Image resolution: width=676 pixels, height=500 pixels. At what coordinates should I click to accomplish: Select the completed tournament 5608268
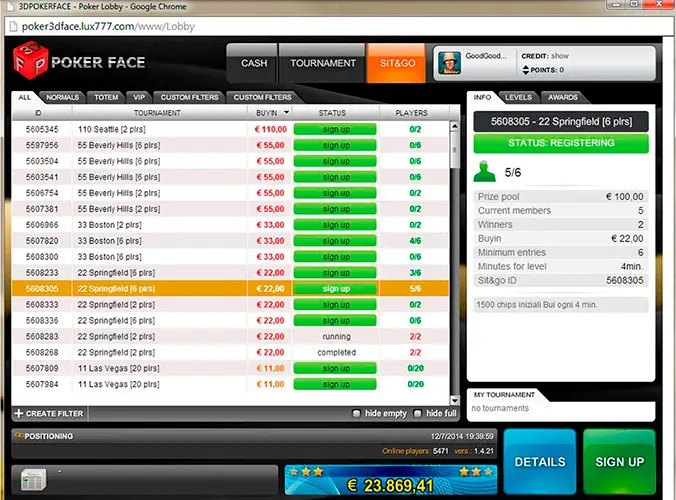(x=231, y=352)
